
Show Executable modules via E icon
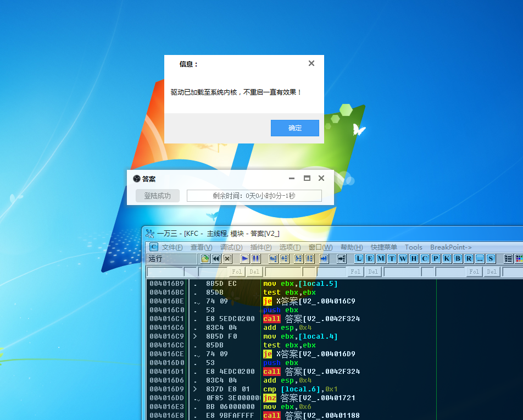coord(370,258)
